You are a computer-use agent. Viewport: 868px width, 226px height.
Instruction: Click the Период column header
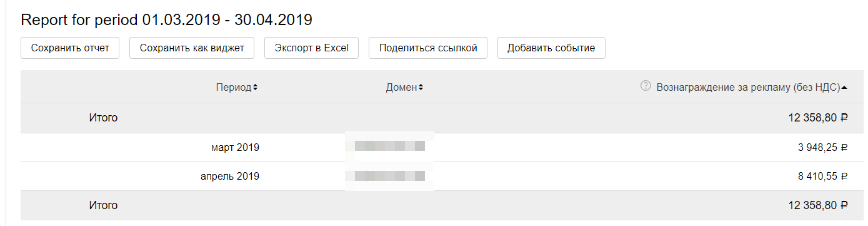click(234, 88)
